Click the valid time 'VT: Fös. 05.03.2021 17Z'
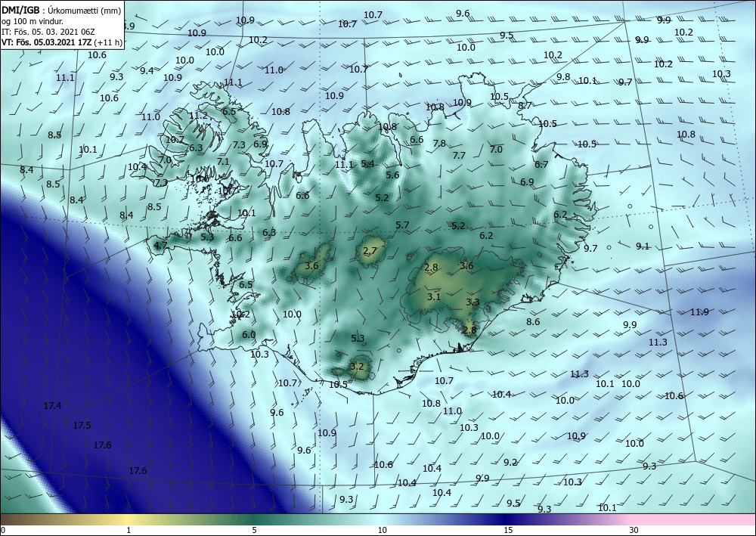756x536 pixels. (x=45, y=42)
